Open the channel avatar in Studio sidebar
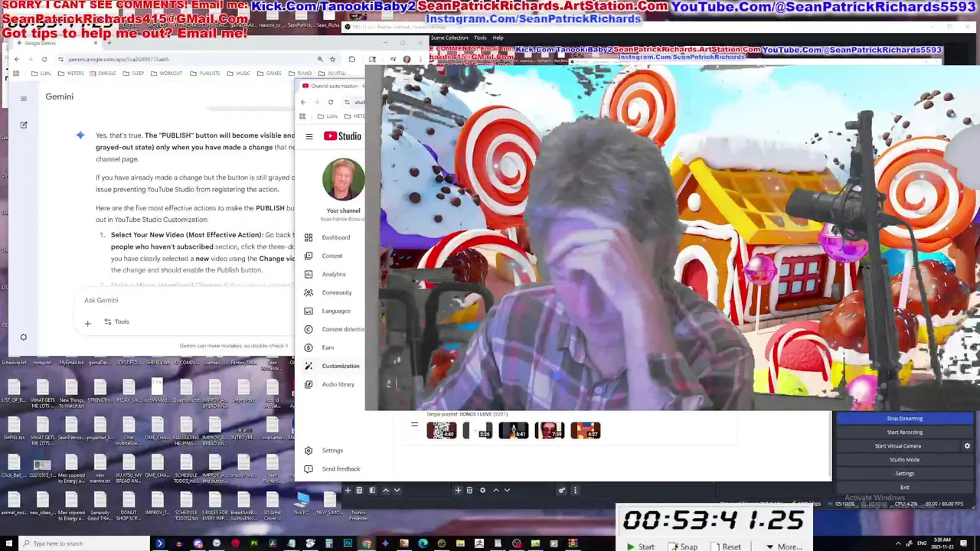 (x=343, y=180)
